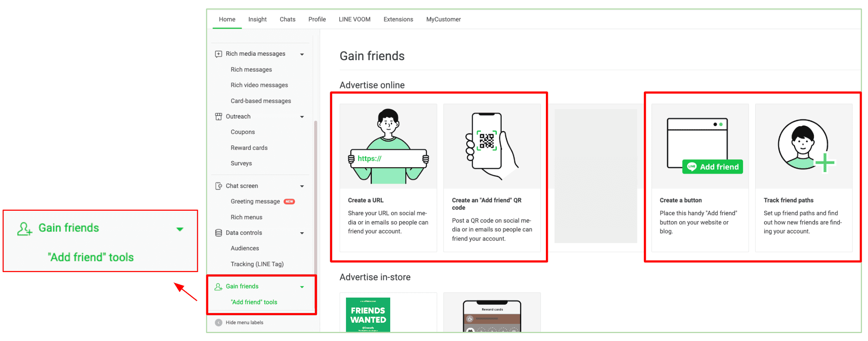Click the Hide menu labels text
This screenshot has width=868, height=341.
[x=244, y=323]
